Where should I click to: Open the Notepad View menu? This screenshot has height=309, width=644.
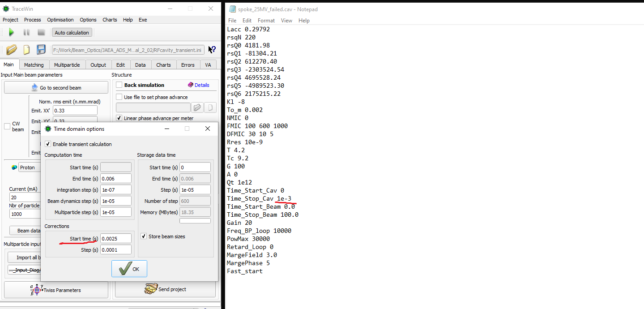click(286, 21)
